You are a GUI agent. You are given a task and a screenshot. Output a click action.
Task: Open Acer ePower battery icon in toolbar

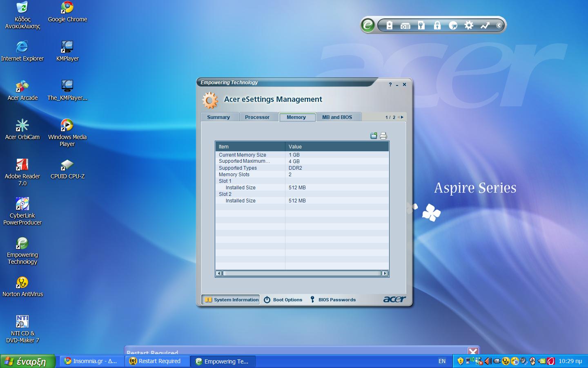tap(389, 25)
